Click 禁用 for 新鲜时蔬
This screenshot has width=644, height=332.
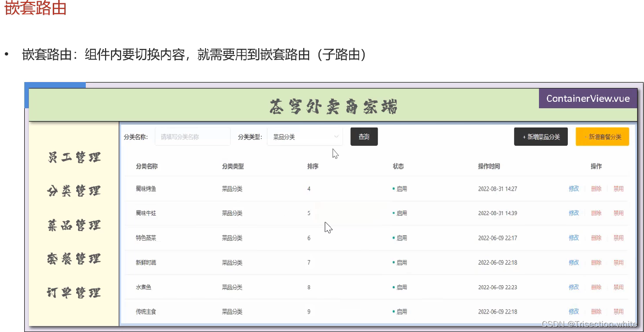coord(619,262)
